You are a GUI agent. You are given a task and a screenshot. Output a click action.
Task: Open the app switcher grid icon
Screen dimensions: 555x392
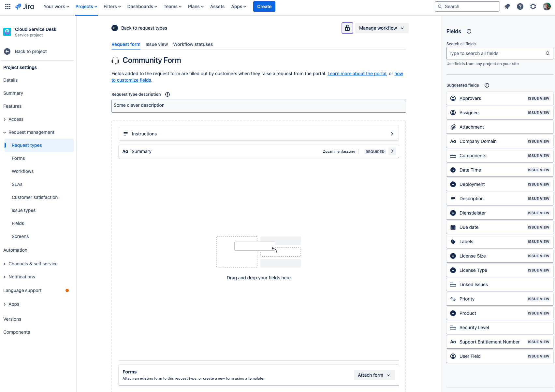(x=7, y=6)
